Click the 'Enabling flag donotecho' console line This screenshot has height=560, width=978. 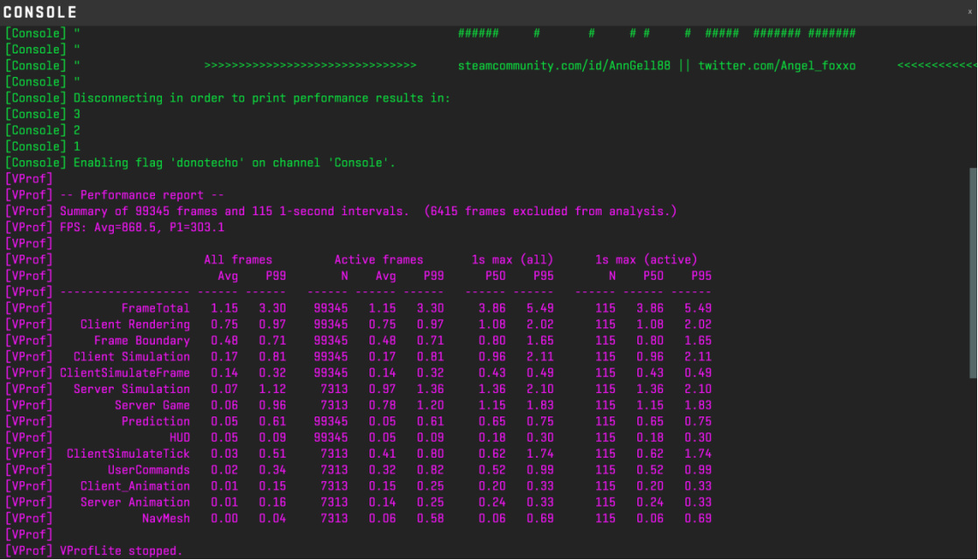click(x=201, y=163)
